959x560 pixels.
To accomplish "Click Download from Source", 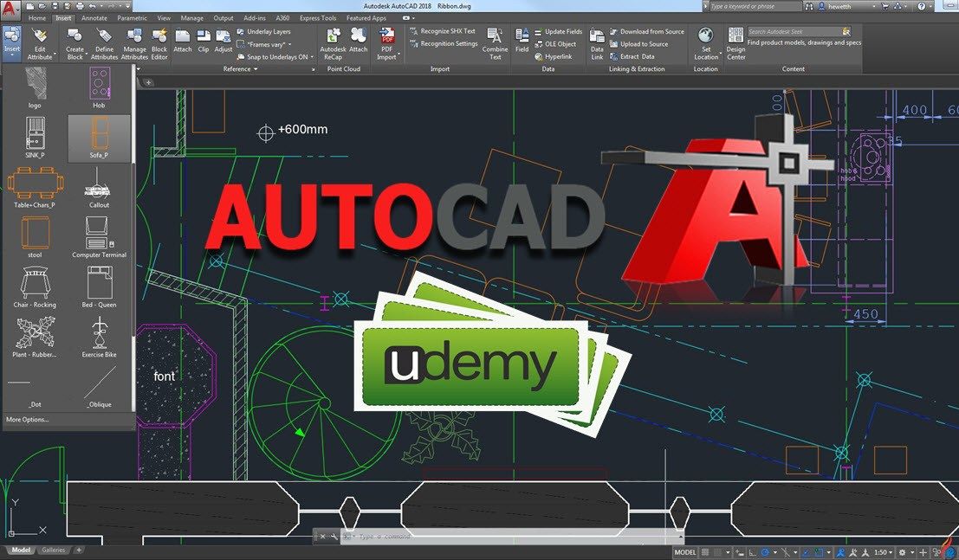I will pos(646,32).
